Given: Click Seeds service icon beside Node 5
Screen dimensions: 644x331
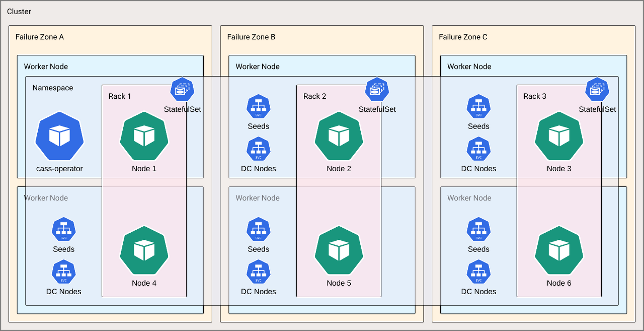Looking at the screenshot, I should click(259, 229).
